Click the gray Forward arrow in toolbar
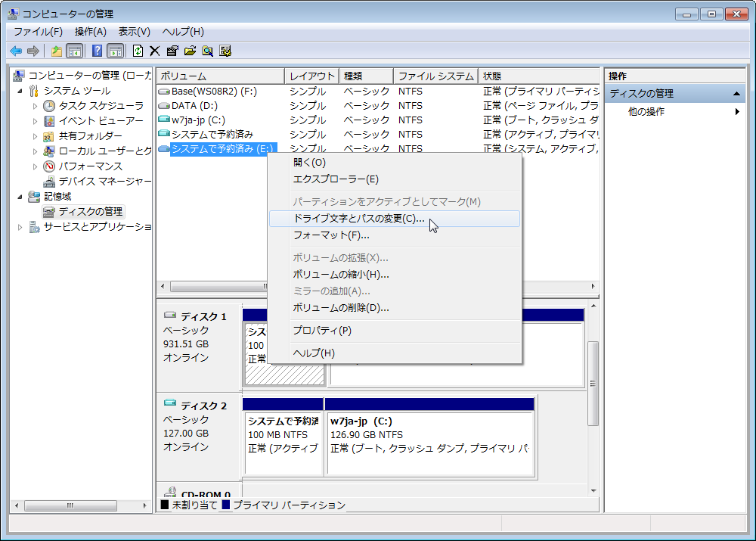Image resolution: width=756 pixels, height=541 pixels. [x=33, y=51]
